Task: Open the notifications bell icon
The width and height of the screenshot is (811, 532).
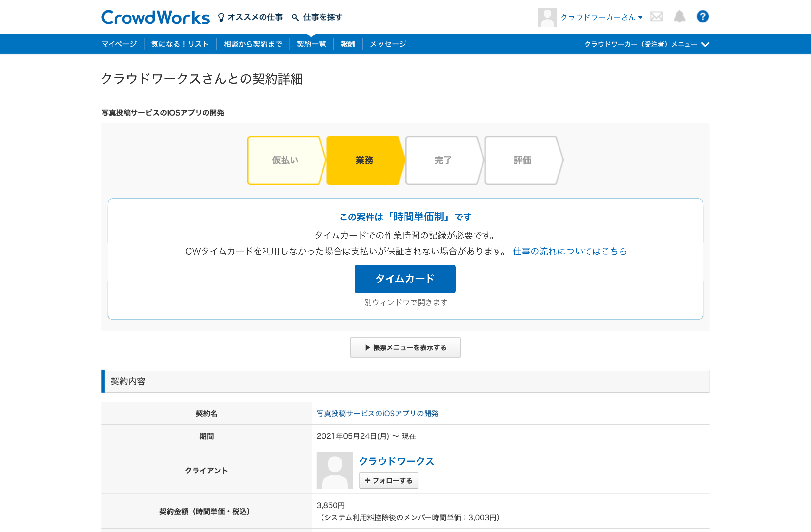Action: pos(680,17)
